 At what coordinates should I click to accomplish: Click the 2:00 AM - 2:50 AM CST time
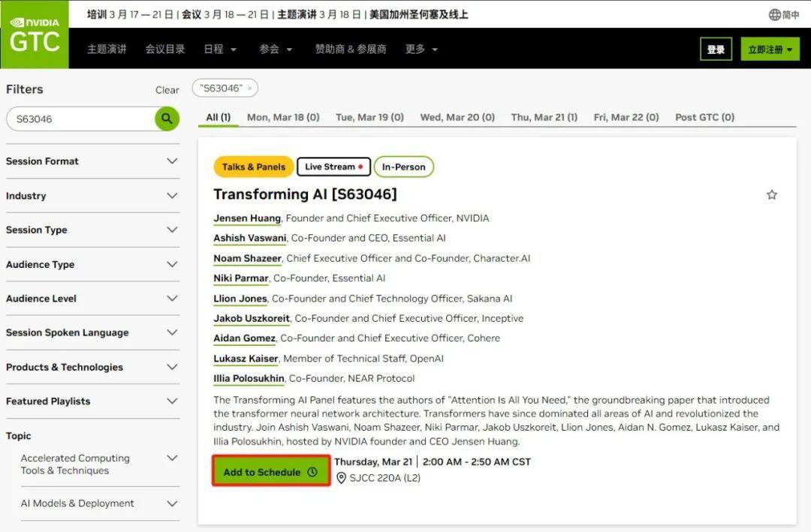476,461
